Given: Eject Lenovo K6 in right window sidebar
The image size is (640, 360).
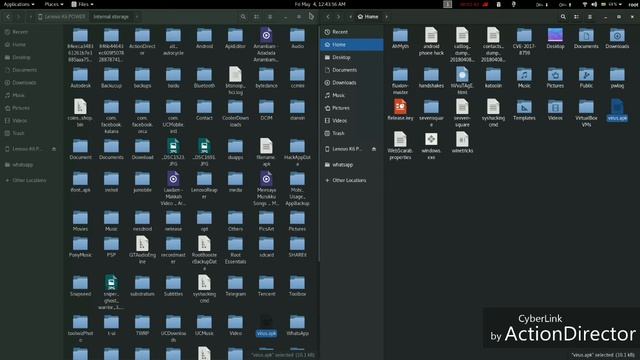Looking at the screenshot, I should click(x=374, y=149).
